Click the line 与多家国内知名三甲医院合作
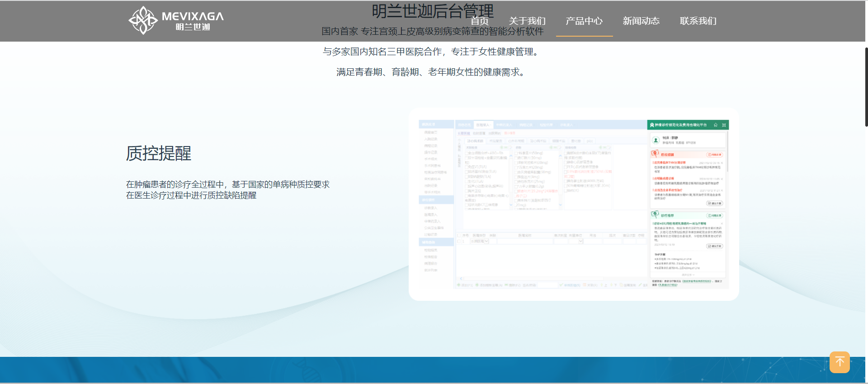Screen dimensions: 868x384 coord(432,52)
